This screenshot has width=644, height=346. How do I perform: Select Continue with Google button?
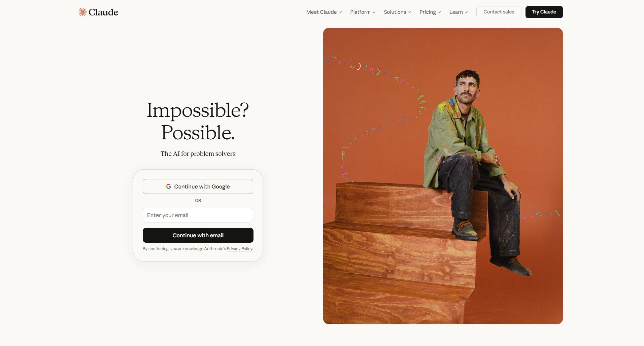[x=198, y=186]
